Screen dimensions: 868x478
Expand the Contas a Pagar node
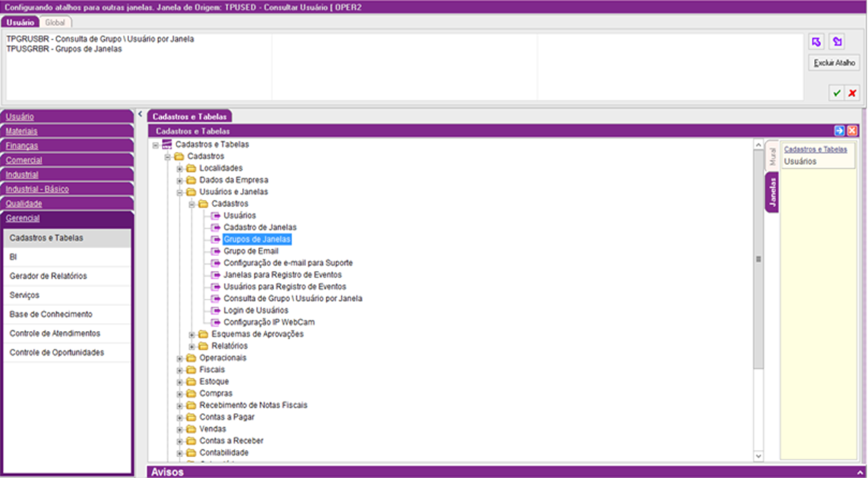point(179,417)
